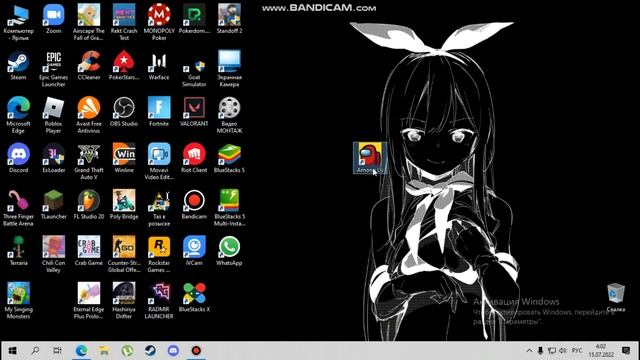This screenshot has height=360, width=640.
Task: Select the Rekt Crash Test icon
Action: 124,22
